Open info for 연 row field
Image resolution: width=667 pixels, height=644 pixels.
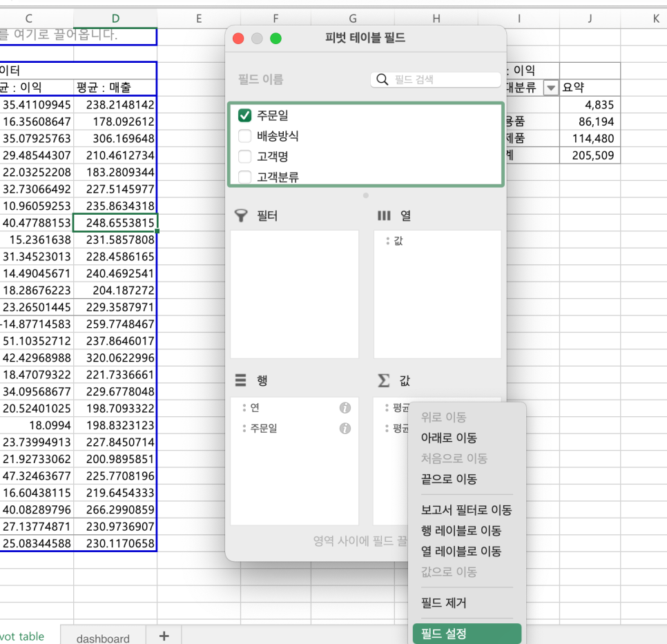coord(345,408)
